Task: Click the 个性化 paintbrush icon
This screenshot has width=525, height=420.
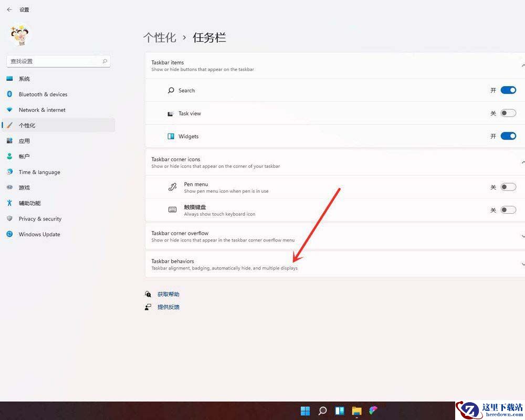Action: (9, 125)
